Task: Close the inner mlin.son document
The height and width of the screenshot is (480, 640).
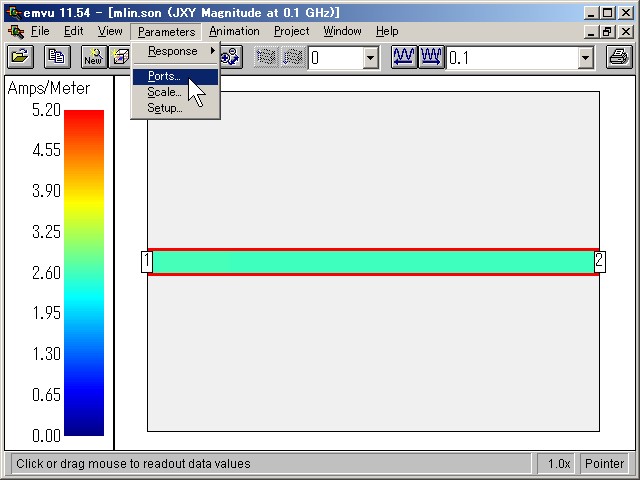Action: tap(626, 31)
